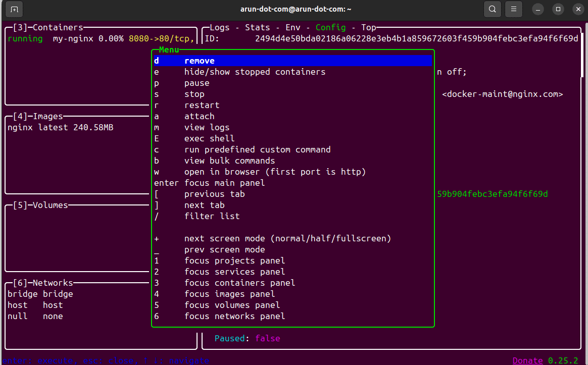The width and height of the screenshot is (588, 365).
Task: Switch to the Top tab
Action: (369, 27)
